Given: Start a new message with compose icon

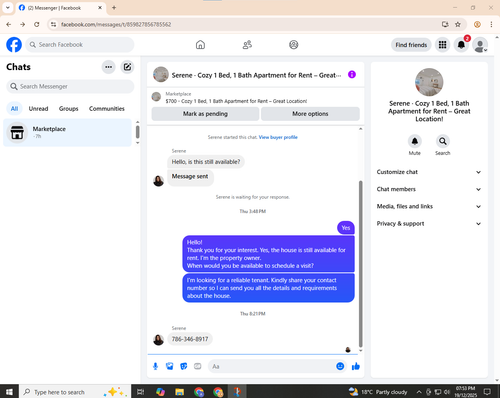Looking at the screenshot, I should click(x=127, y=67).
